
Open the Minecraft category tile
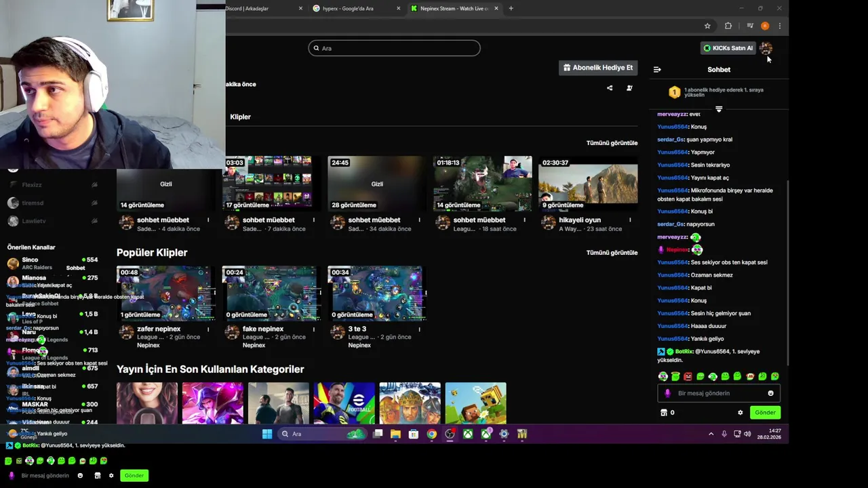click(475, 403)
